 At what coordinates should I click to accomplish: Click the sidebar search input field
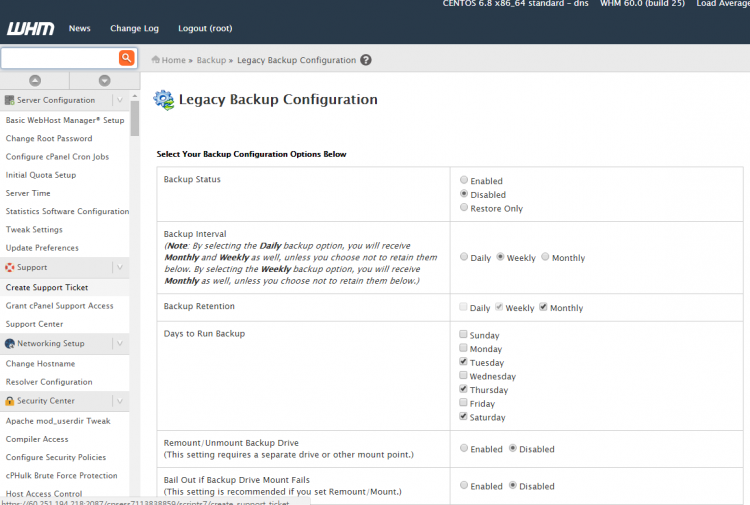point(60,58)
